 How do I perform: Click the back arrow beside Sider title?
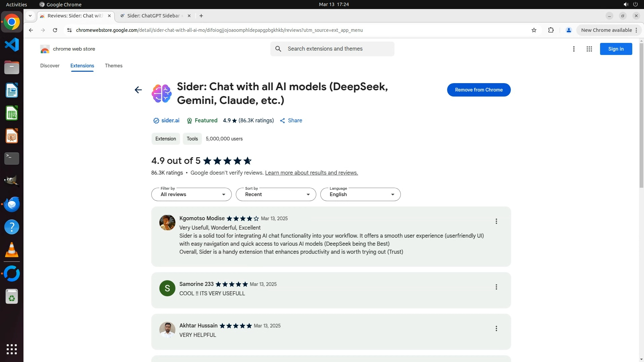pyautogui.click(x=138, y=90)
